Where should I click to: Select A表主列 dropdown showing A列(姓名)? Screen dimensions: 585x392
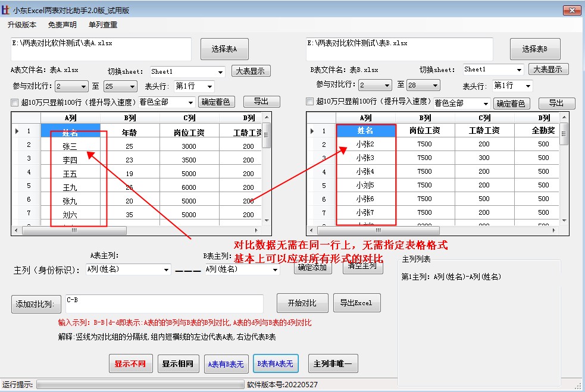(x=129, y=269)
